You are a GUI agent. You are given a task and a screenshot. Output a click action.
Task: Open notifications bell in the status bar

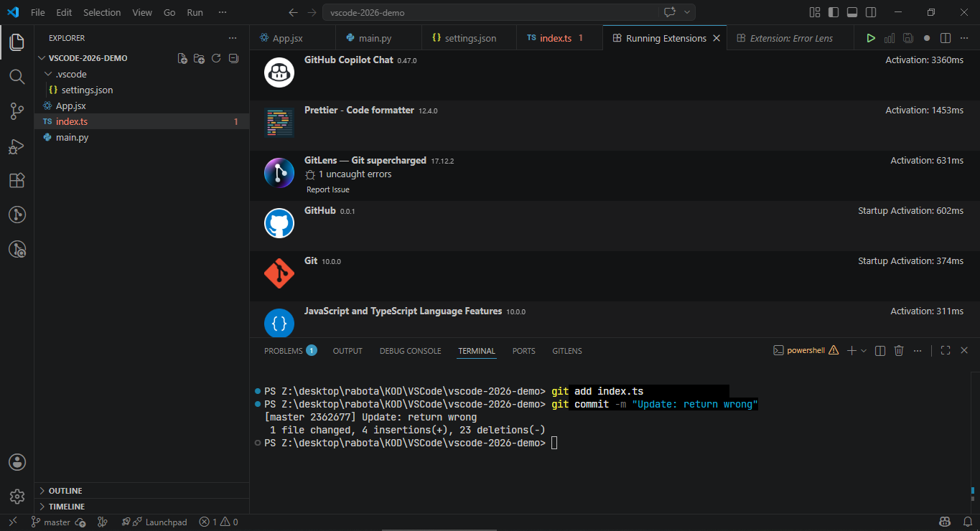966,522
